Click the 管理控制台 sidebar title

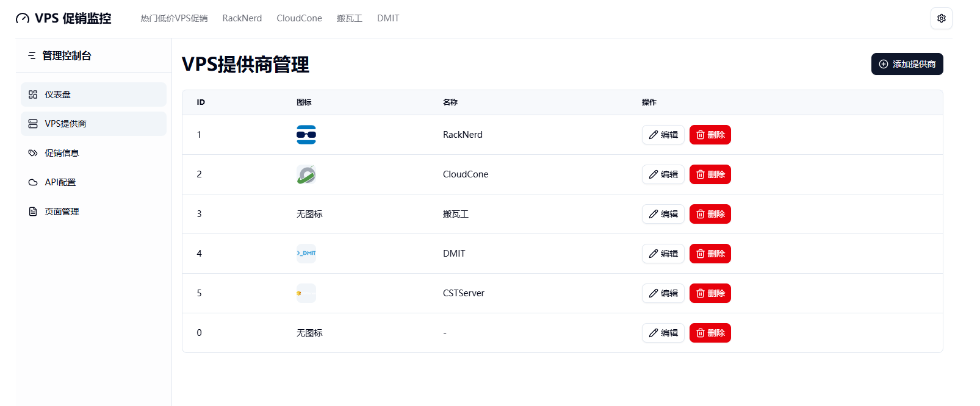[x=67, y=55]
